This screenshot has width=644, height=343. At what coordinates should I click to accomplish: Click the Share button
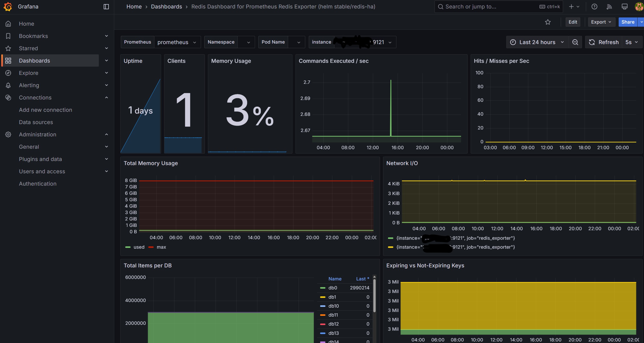click(628, 22)
